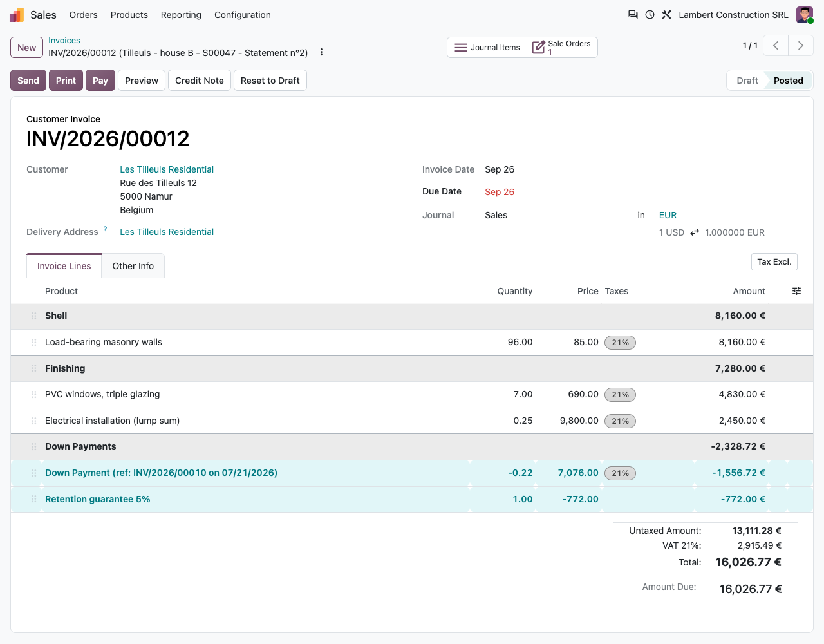Image resolution: width=824 pixels, height=644 pixels.
Task: Grab the drag handle of Load-bearing masonry walls
Action: coord(33,343)
